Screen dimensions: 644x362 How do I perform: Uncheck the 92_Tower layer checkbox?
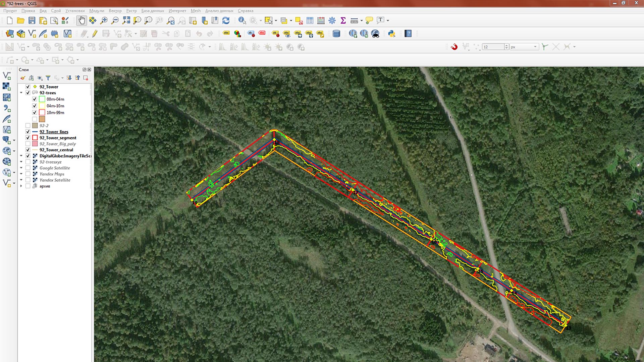[x=28, y=86]
